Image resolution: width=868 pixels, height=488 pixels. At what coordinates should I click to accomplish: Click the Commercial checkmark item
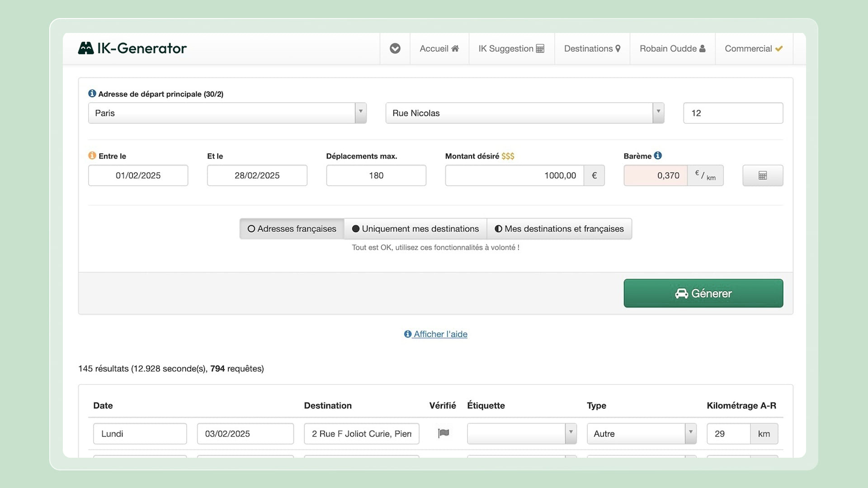click(x=753, y=48)
